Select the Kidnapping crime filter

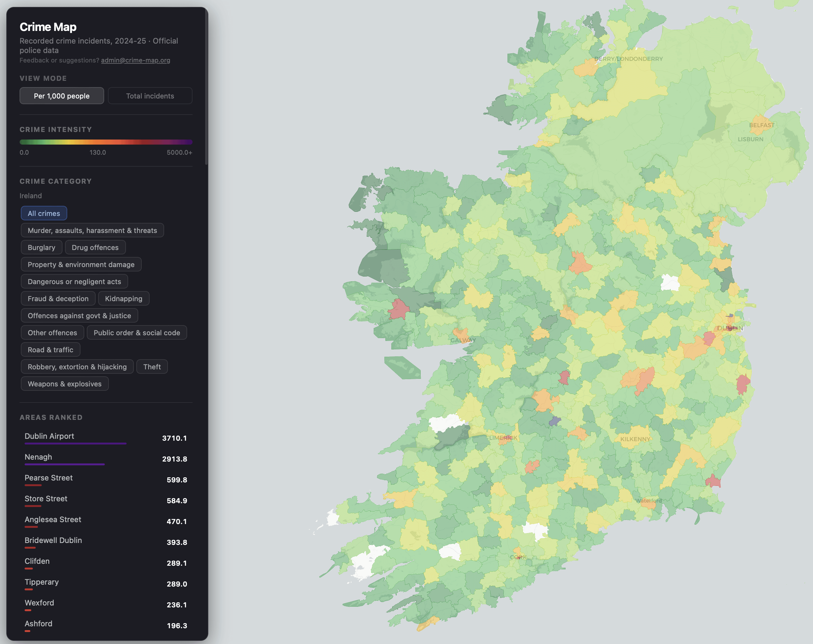click(x=124, y=299)
